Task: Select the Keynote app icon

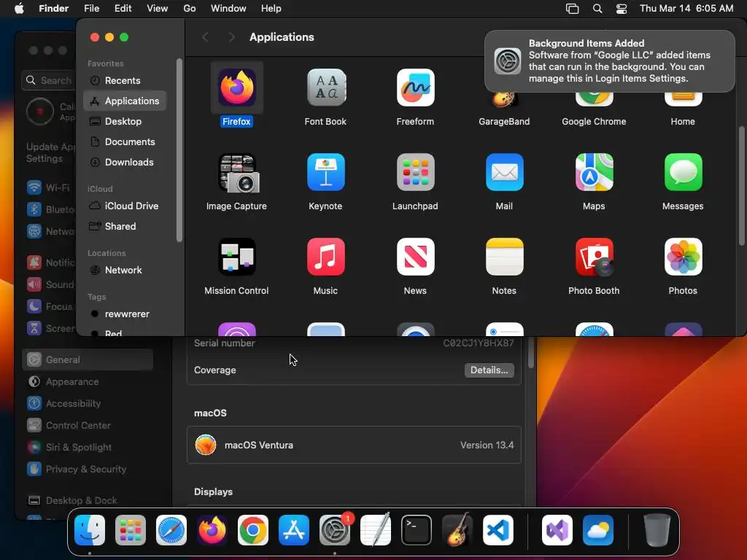Action: (326, 172)
